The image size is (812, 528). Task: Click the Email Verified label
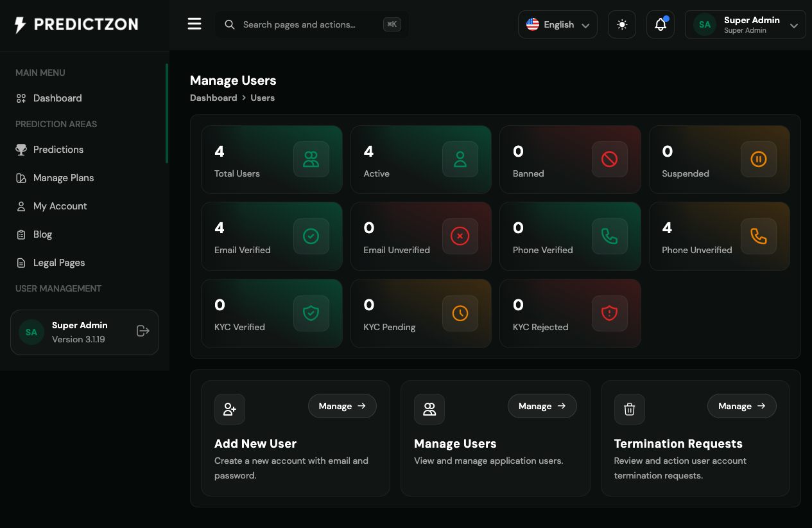[x=243, y=250]
